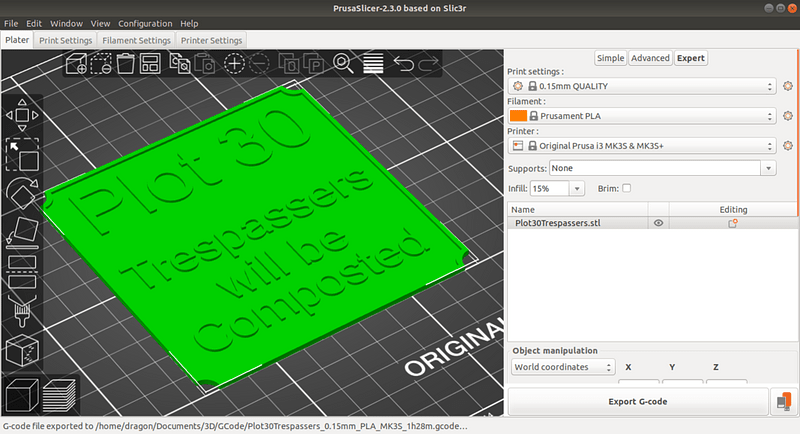Click the Delete selected object icon
The width and height of the screenshot is (800, 434).
(x=101, y=64)
